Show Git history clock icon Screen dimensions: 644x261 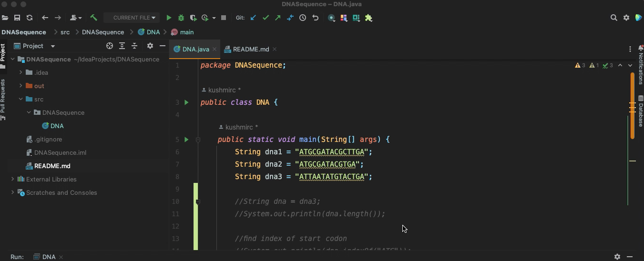pos(303,18)
